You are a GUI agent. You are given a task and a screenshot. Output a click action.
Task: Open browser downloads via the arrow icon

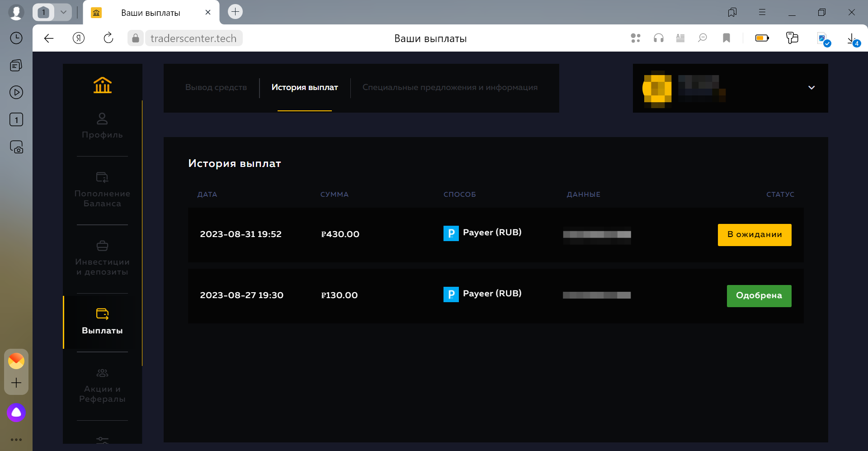click(x=853, y=38)
